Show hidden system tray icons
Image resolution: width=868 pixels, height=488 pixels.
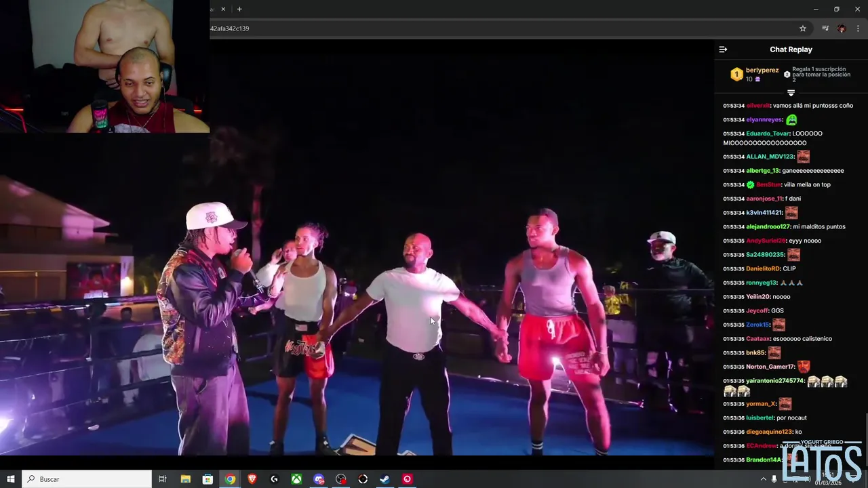[x=763, y=479]
